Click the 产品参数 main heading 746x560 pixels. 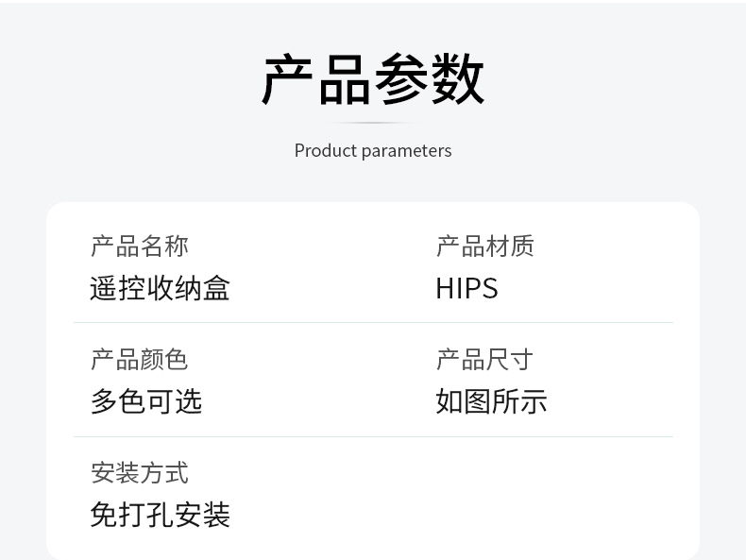(373, 79)
